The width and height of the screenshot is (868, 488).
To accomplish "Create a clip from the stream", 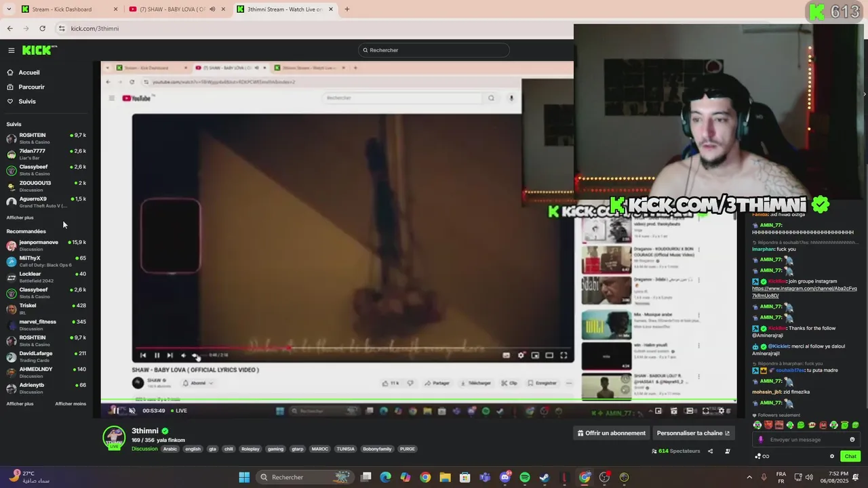I will pos(673,411).
